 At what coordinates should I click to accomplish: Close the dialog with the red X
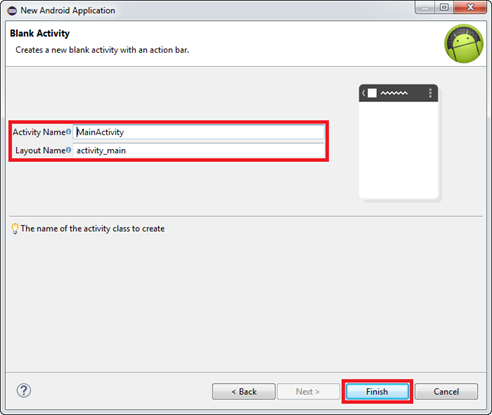(470, 7)
